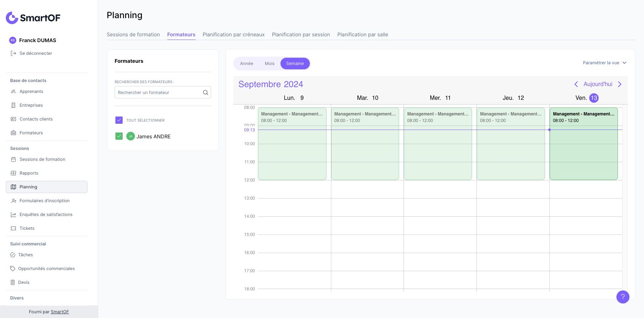The width and height of the screenshot is (644, 318).
Task: Click the Aujourd'hui button
Action: 598,84
